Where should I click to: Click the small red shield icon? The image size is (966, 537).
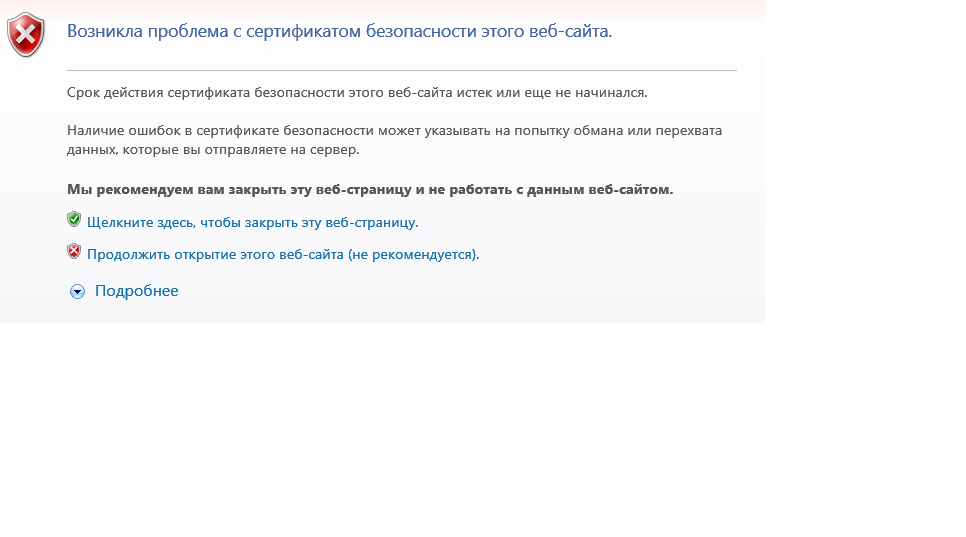(74, 252)
